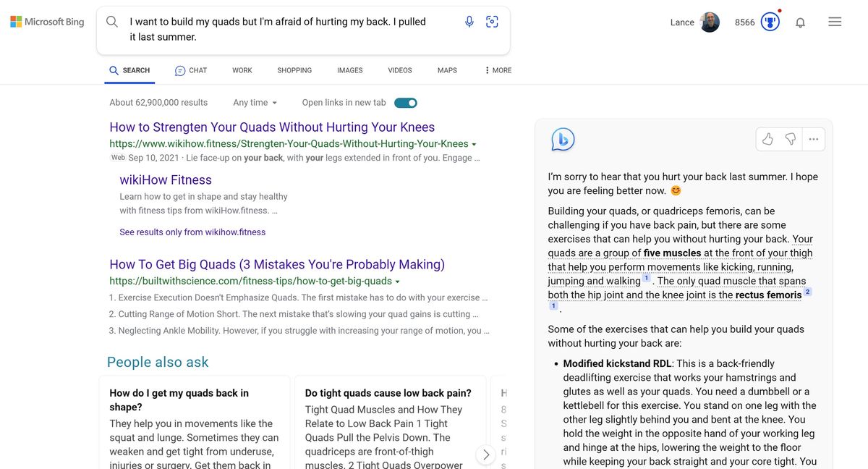Open Any time date filter dropdown
This screenshot has width=868, height=469.
click(x=255, y=103)
